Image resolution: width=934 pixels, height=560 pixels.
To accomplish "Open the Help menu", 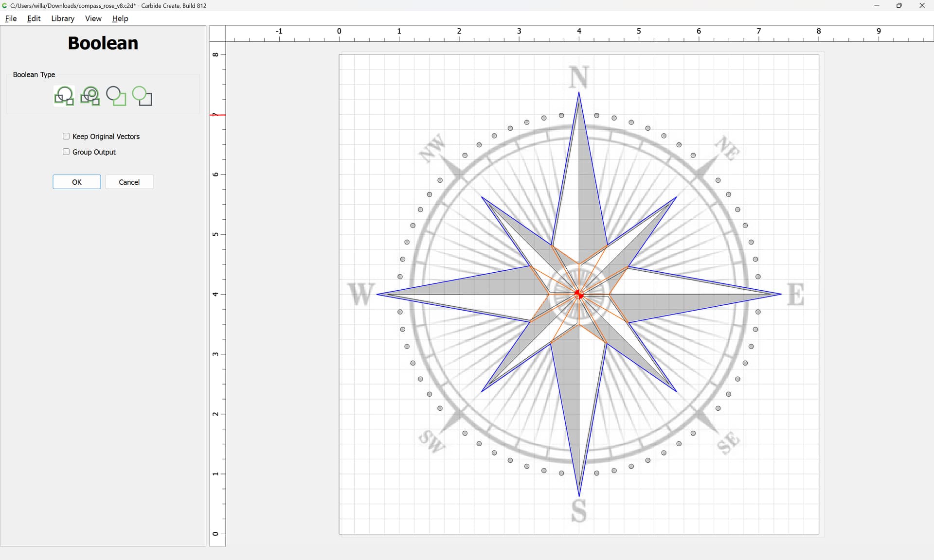I will pos(120,18).
